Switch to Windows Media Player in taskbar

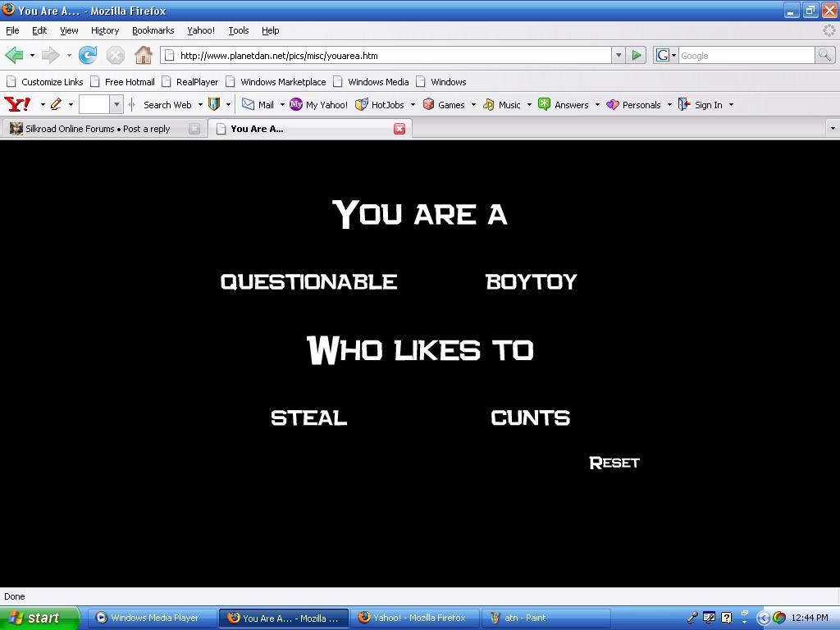coord(153,618)
